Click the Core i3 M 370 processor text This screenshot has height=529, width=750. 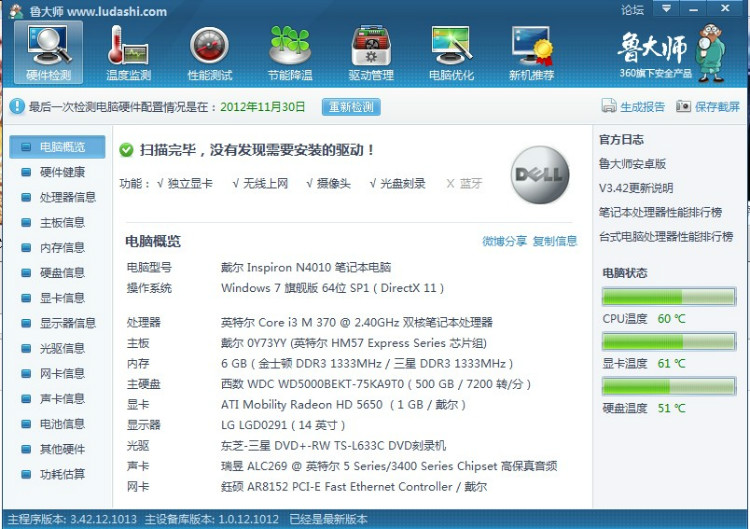click(356, 322)
